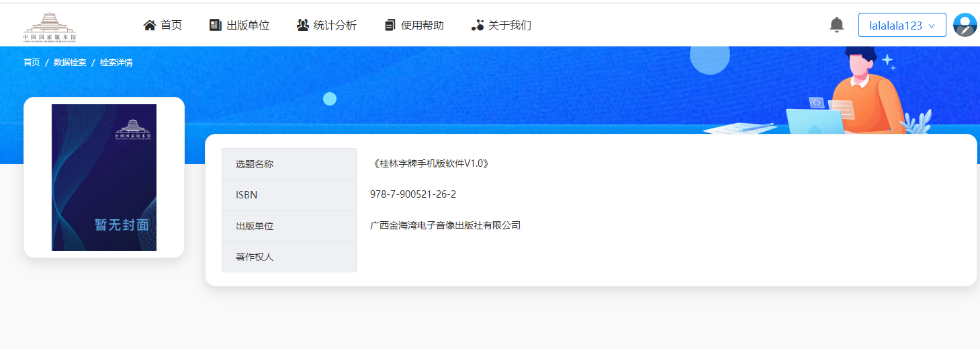Click the 检索详情 breadcrumb
980x349 pixels.
point(116,63)
